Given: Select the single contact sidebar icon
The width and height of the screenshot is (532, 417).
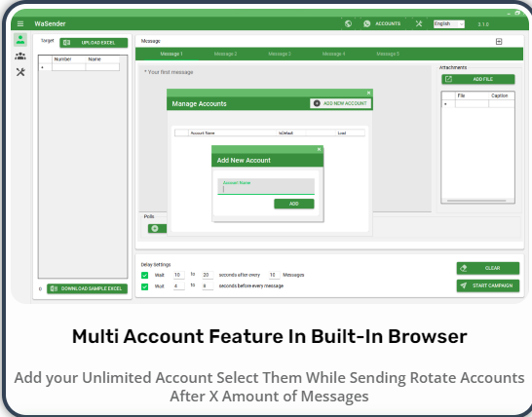Looking at the screenshot, I should click(20, 40).
